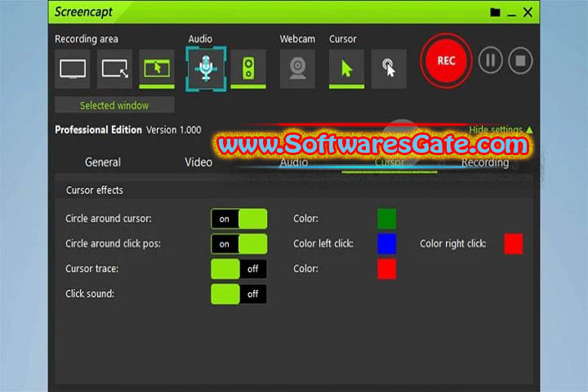Open the recordings folder icon

(495, 12)
